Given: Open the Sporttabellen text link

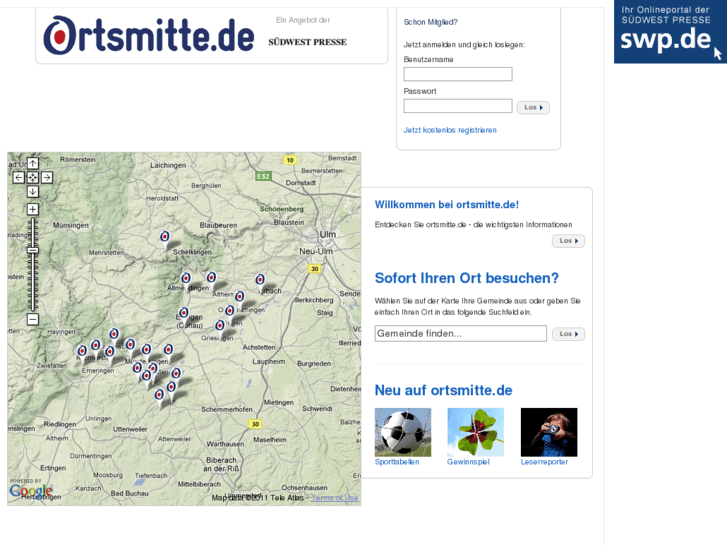Looking at the screenshot, I should (397, 462).
